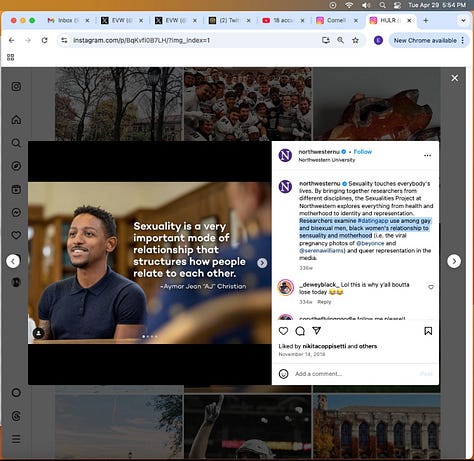This screenshot has height=461, width=474.
Task: Show tagged people icon on photo
Action: pyautogui.click(x=39, y=333)
